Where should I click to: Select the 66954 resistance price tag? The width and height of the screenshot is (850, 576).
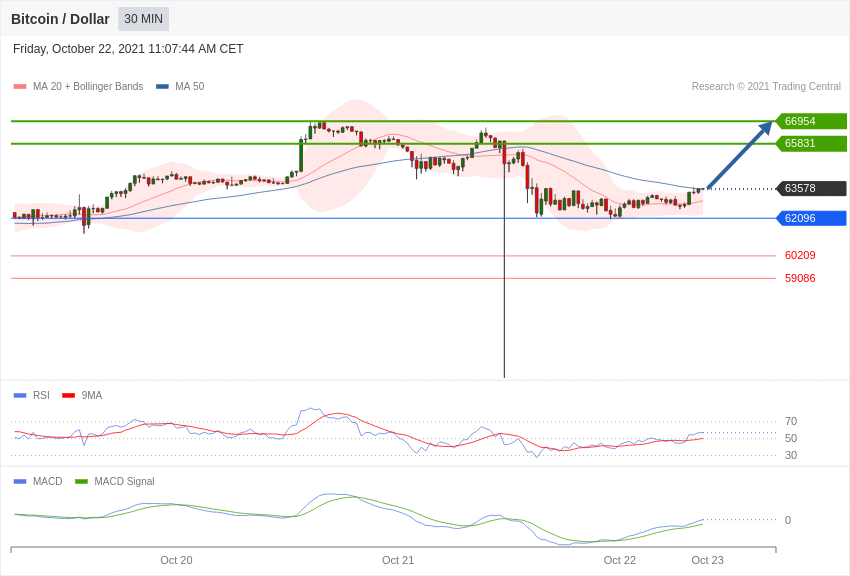pos(811,121)
